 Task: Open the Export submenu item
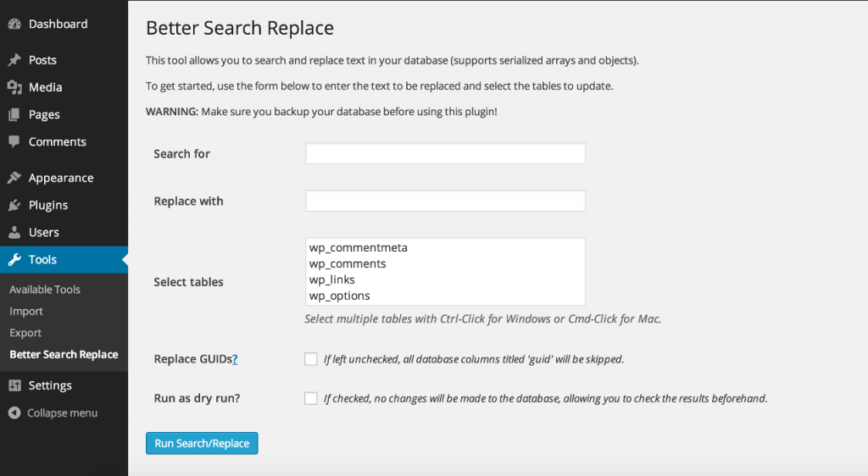25,333
